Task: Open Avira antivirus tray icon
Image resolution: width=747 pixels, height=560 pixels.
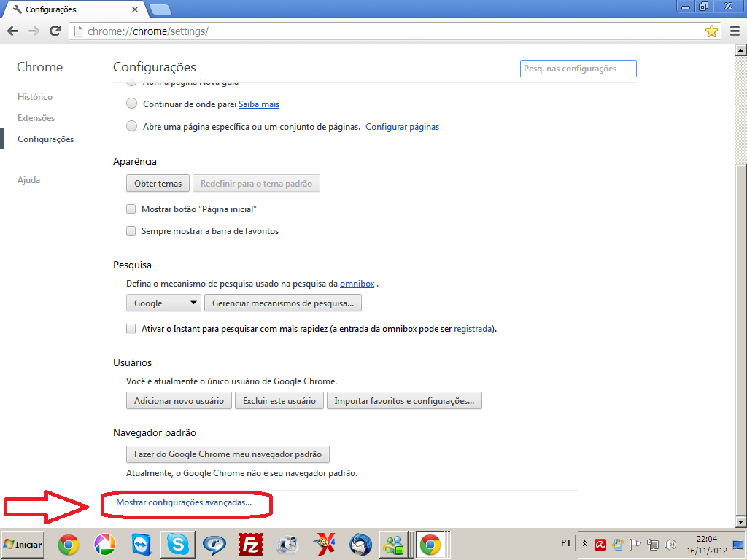Action: pyautogui.click(x=600, y=544)
